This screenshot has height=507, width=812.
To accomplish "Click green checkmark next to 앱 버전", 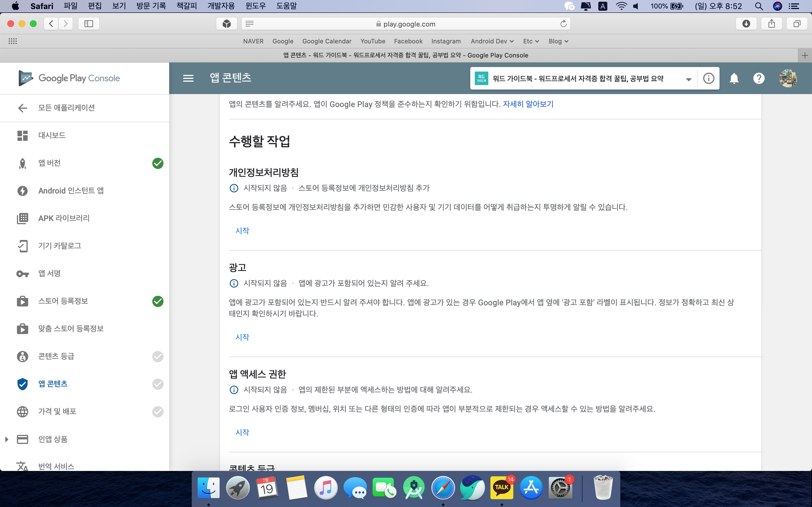I will pos(158,163).
